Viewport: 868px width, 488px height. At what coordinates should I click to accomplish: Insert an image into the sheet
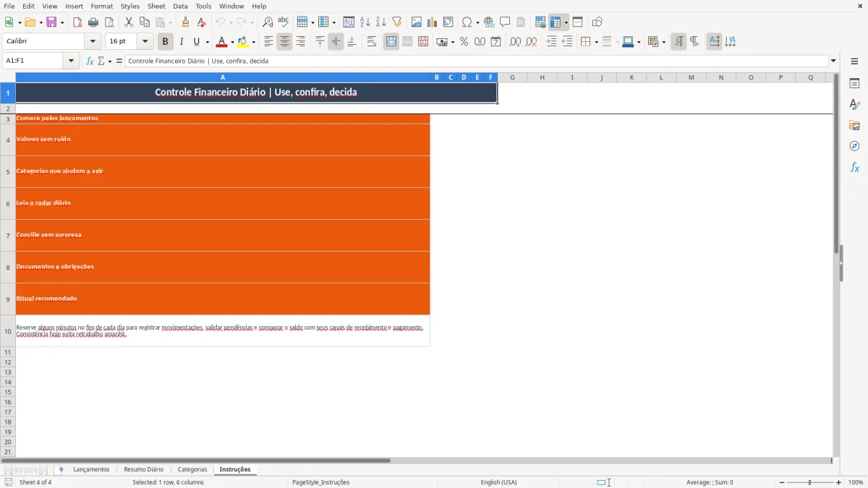pyautogui.click(x=417, y=22)
